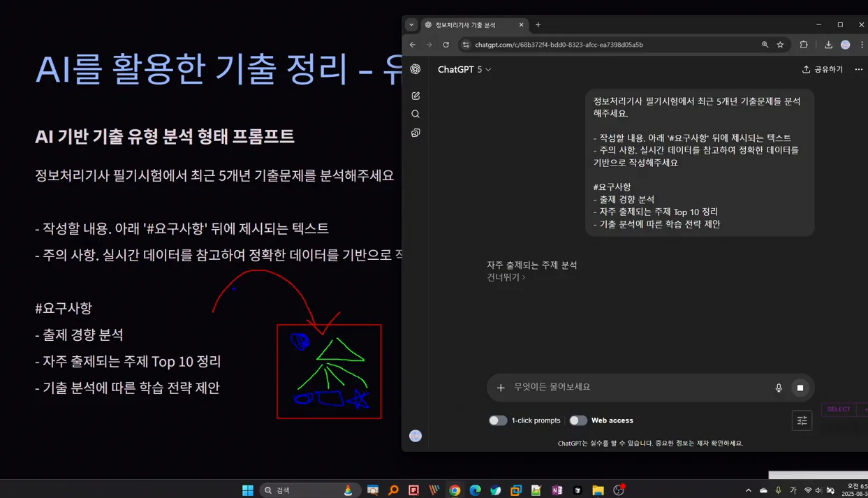
Task: Click the chatgpt.com URL in the address bar
Action: pos(559,45)
